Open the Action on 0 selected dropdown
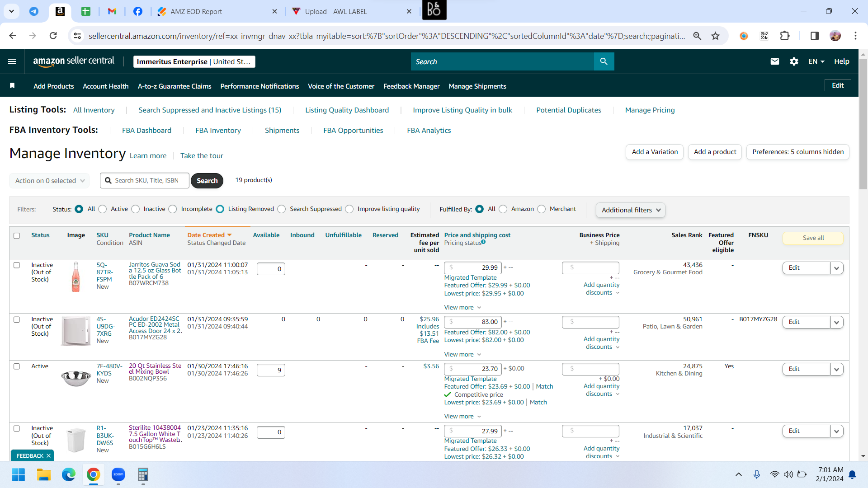 click(49, 181)
